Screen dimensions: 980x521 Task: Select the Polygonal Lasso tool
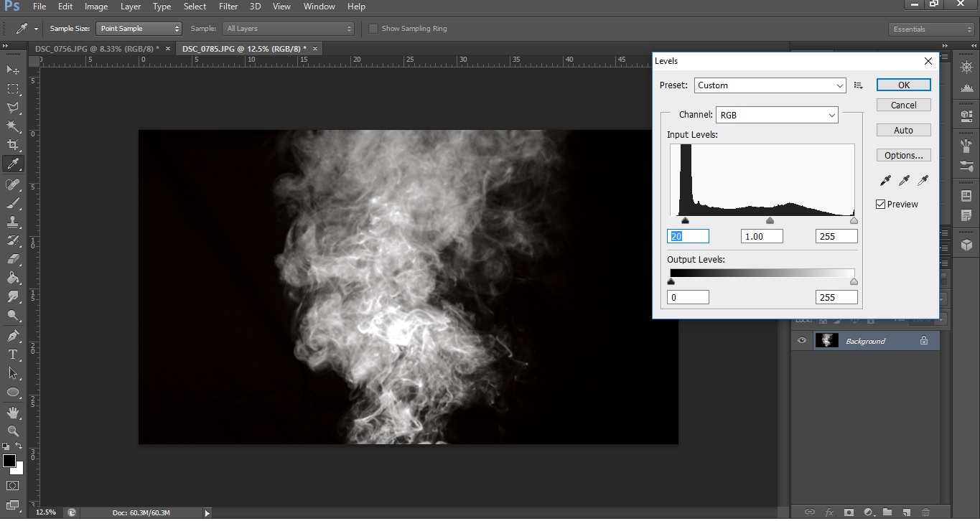coord(13,108)
